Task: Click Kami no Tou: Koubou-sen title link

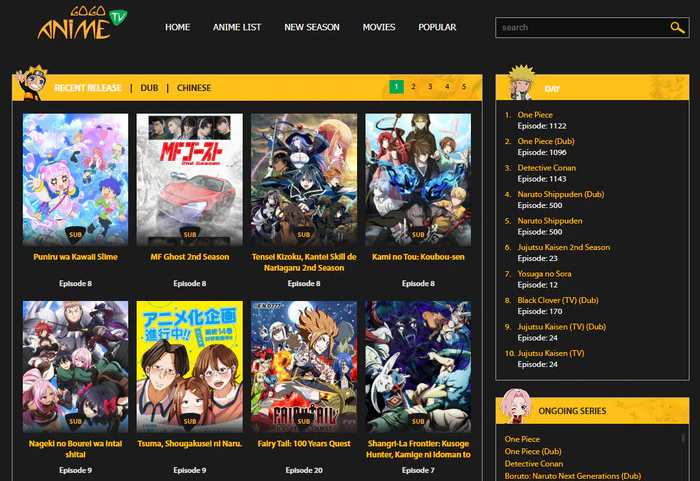Action: [x=418, y=257]
